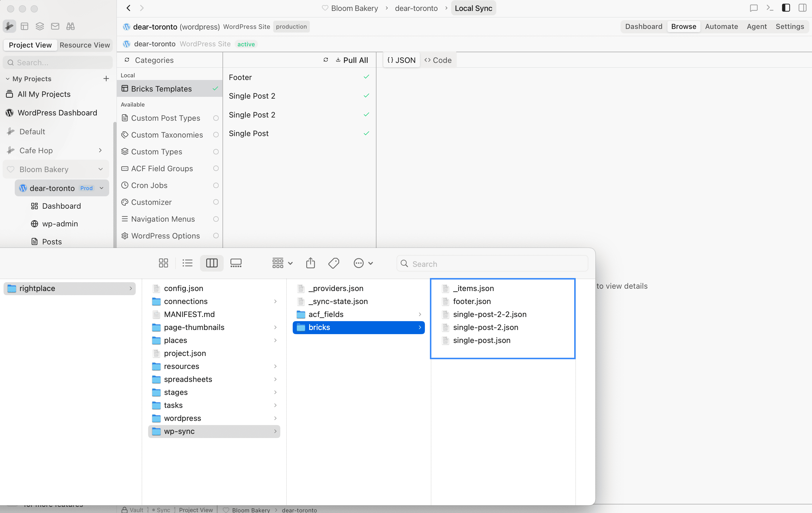Click the Finder Search field
The width and height of the screenshot is (812, 513).
click(492, 263)
